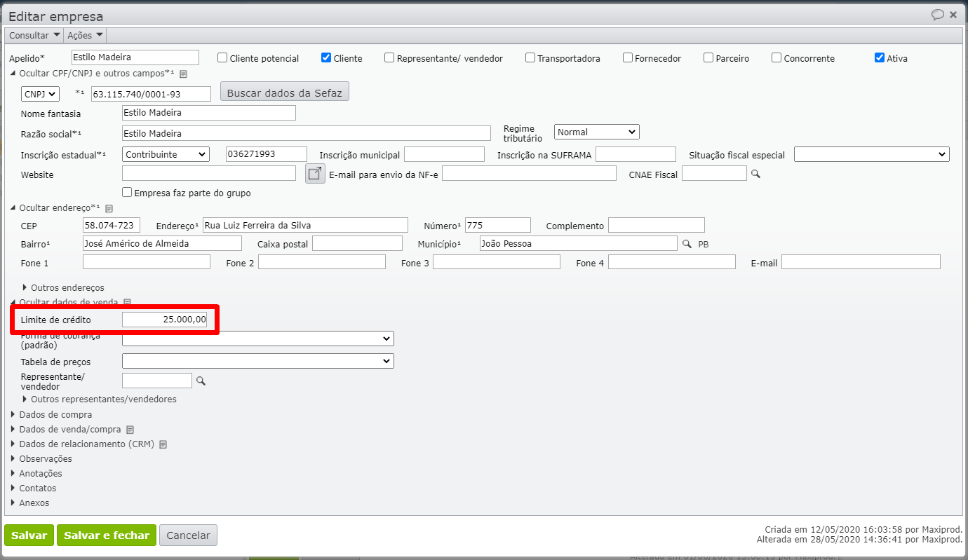
Task: Check the Transportadora checkbox
Action: pos(530,58)
